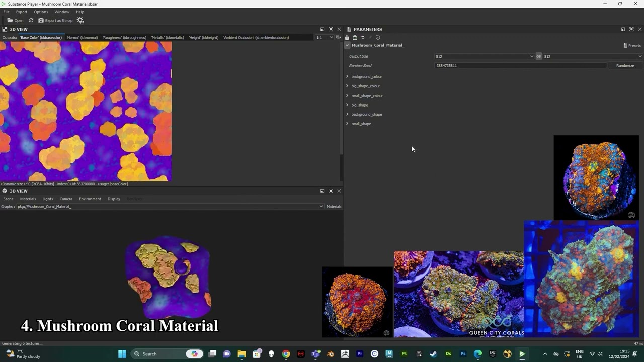Open the Help menu
The height and width of the screenshot is (362, 644).
coord(80,12)
